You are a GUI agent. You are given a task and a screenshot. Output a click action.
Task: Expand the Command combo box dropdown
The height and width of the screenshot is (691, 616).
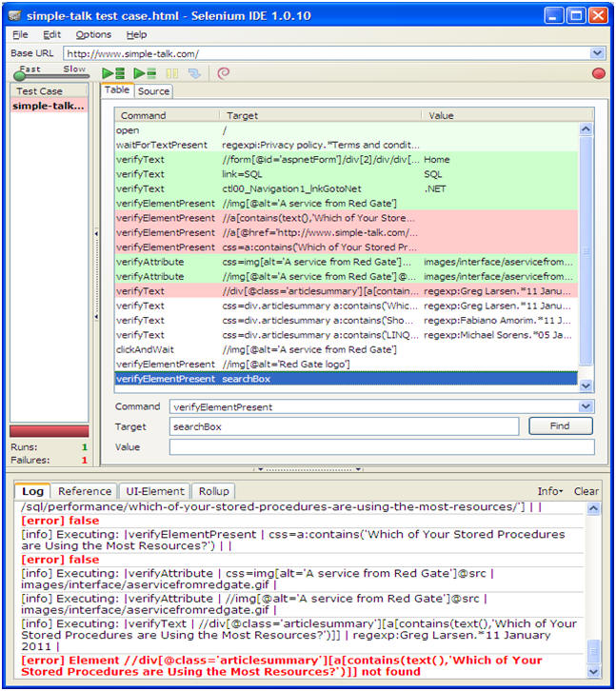tap(586, 406)
